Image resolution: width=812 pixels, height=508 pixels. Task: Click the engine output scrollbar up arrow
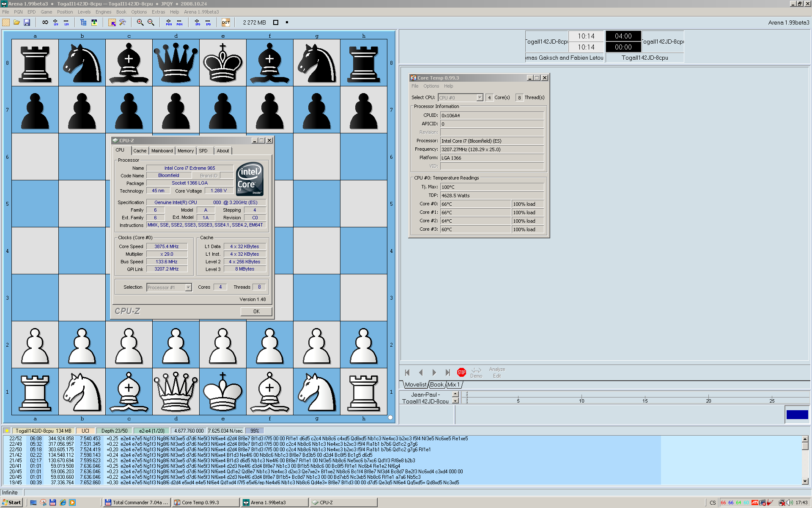(x=805, y=439)
